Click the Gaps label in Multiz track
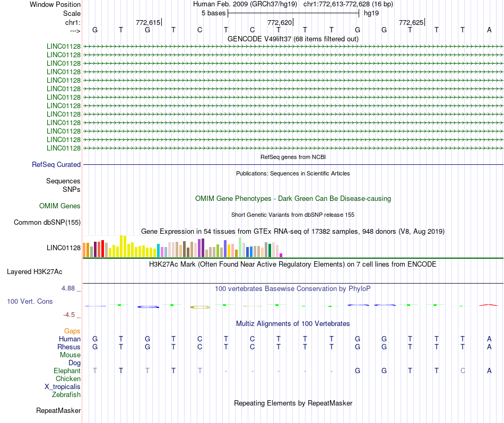 tap(72, 331)
